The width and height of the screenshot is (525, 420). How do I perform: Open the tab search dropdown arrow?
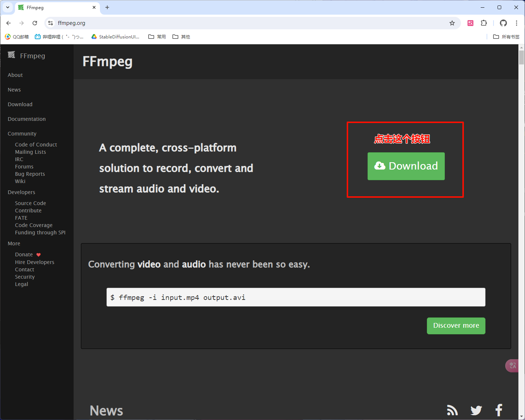tap(8, 7)
